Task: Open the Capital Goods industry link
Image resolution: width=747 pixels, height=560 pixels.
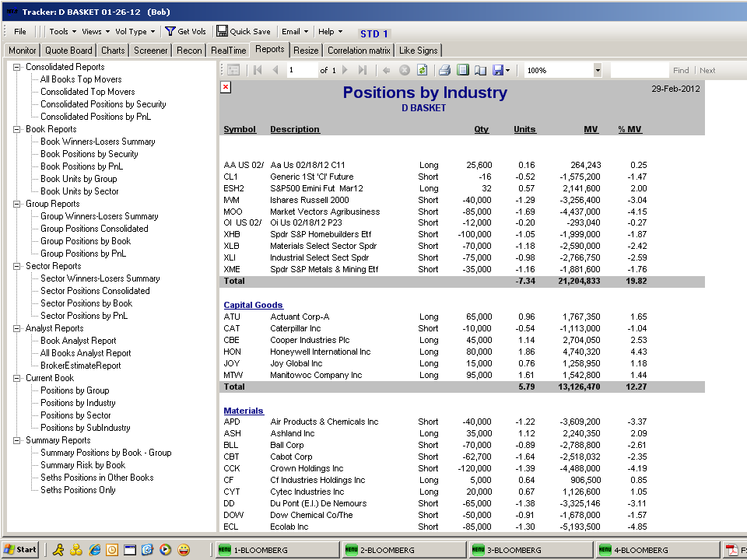Action: coord(254,305)
